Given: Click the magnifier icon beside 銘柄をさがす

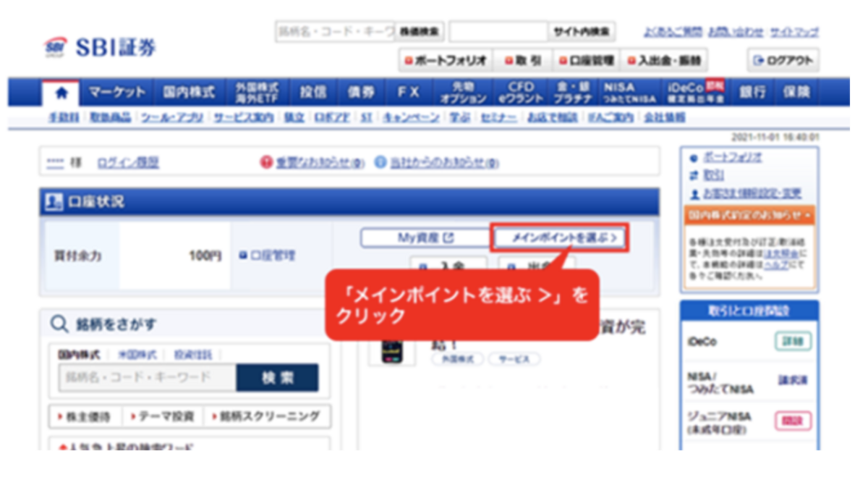Looking at the screenshot, I should (59, 324).
